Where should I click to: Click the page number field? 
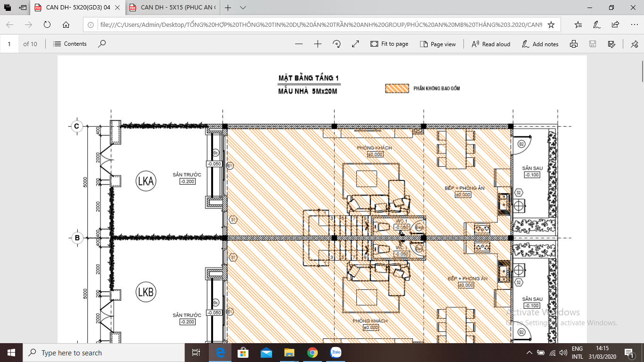tap(9, 44)
